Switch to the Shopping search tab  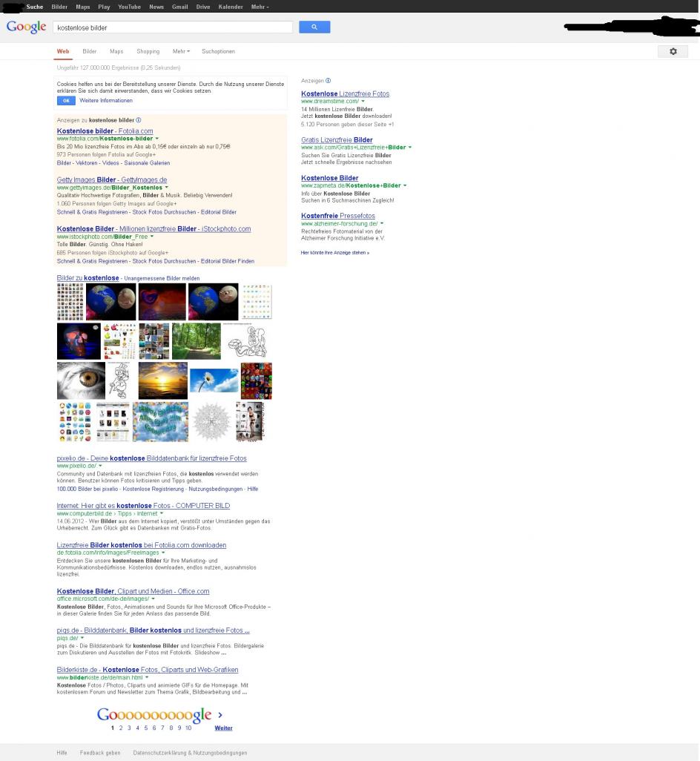[148, 51]
